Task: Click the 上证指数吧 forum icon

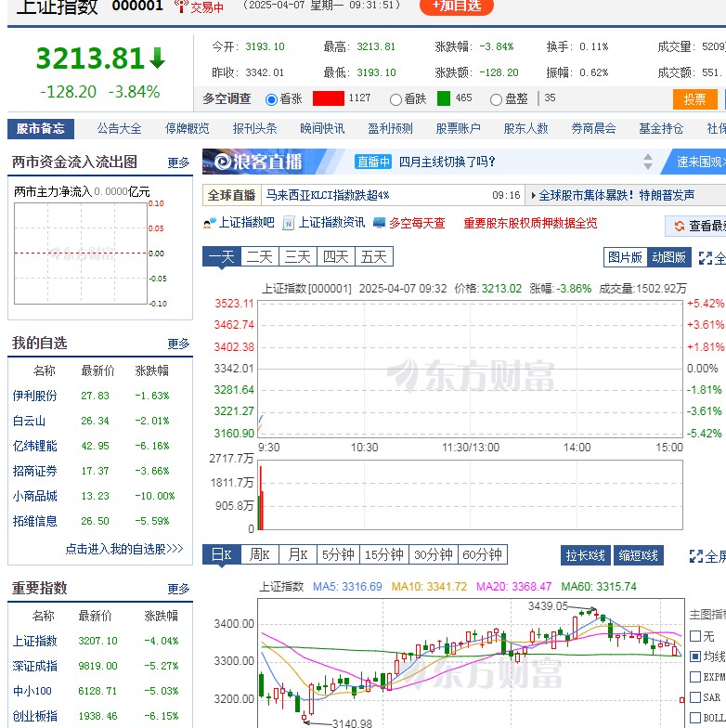Action: pos(210,223)
